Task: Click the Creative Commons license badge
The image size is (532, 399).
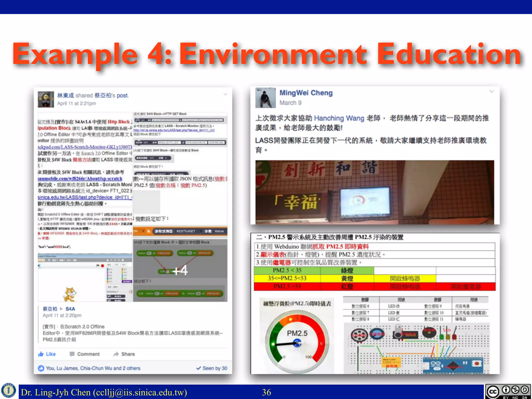Action: [x=508, y=392]
